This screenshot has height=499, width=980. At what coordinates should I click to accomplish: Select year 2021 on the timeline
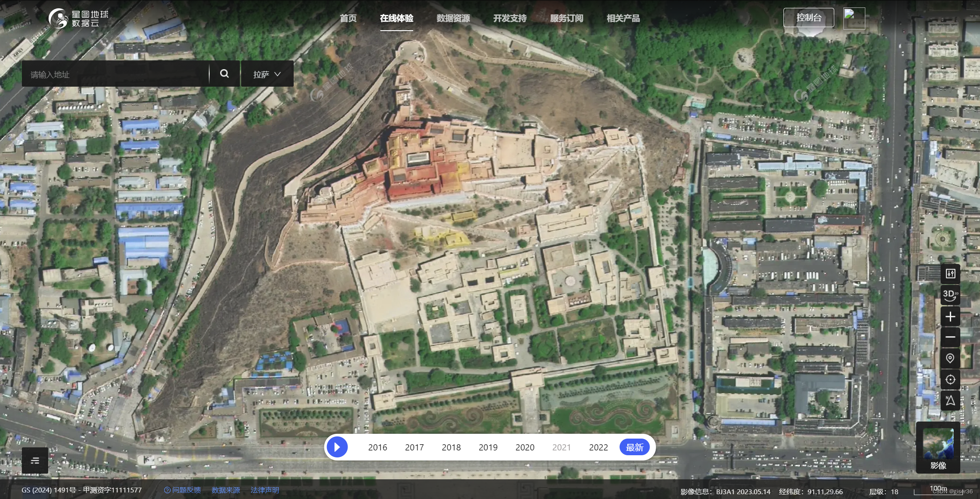point(562,447)
